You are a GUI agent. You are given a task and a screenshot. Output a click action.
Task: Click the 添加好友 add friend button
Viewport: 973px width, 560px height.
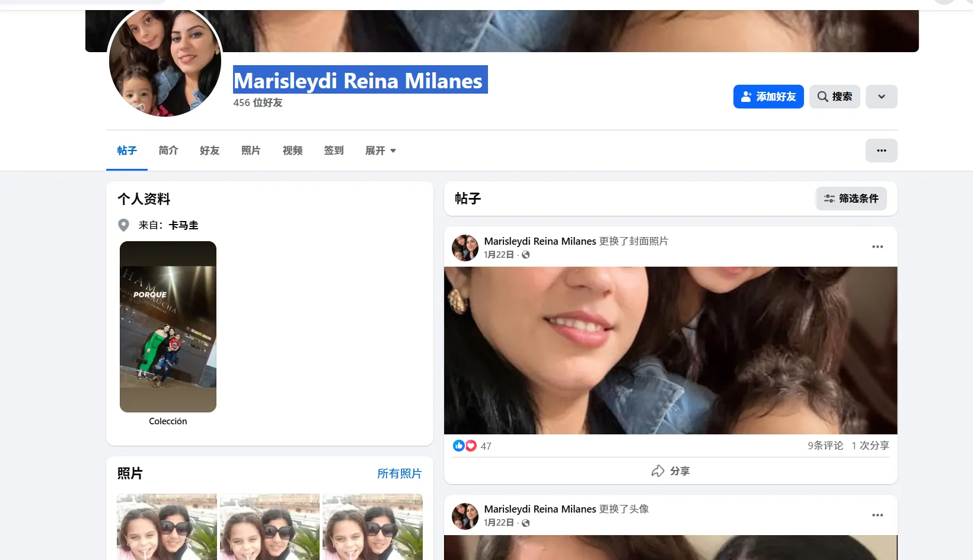point(768,97)
